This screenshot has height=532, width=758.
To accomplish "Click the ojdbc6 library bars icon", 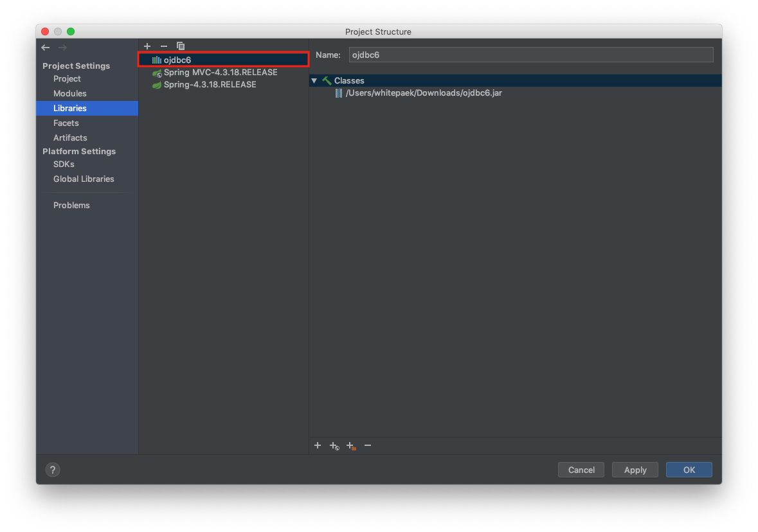I will coord(157,60).
